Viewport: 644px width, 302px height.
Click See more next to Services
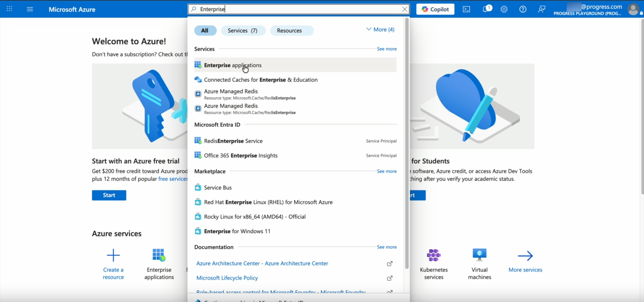tap(386, 49)
